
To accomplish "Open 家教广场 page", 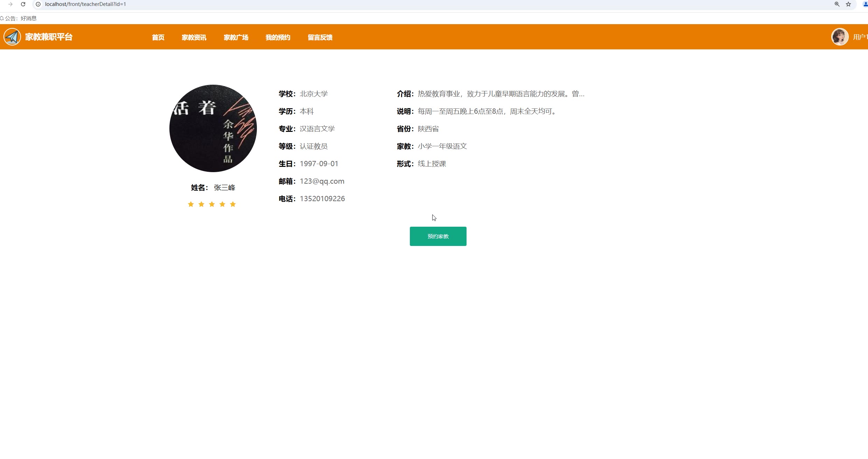I will [236, 37].
